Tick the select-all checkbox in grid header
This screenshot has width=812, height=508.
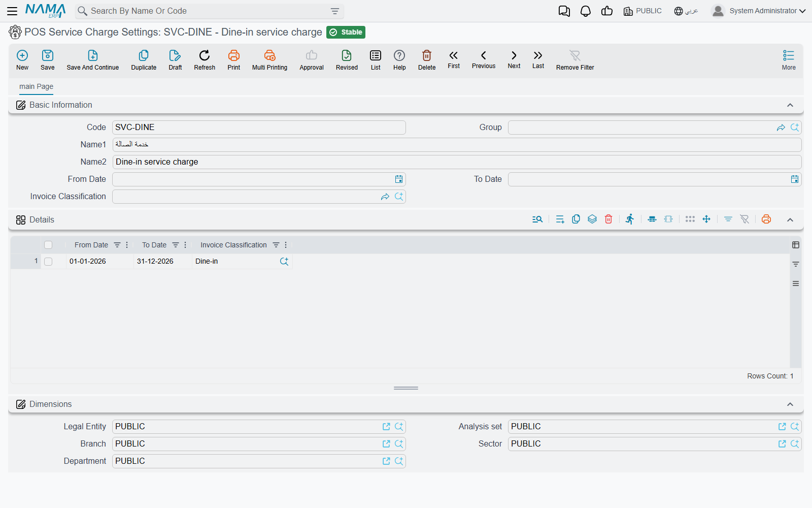coord(48,245)
